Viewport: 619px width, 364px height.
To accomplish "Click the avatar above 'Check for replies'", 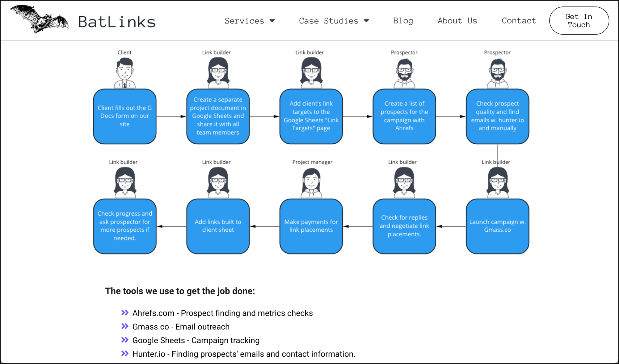I will point(404,183).
